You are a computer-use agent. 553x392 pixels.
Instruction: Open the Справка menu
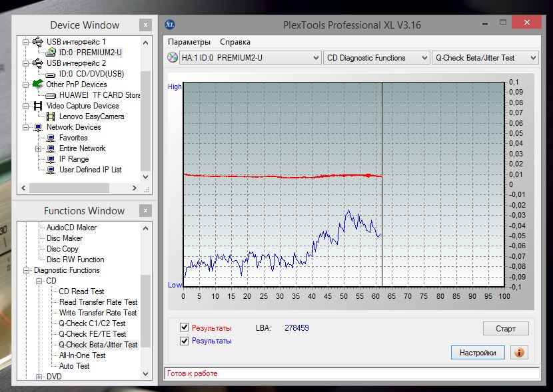(x=235, y=42)
